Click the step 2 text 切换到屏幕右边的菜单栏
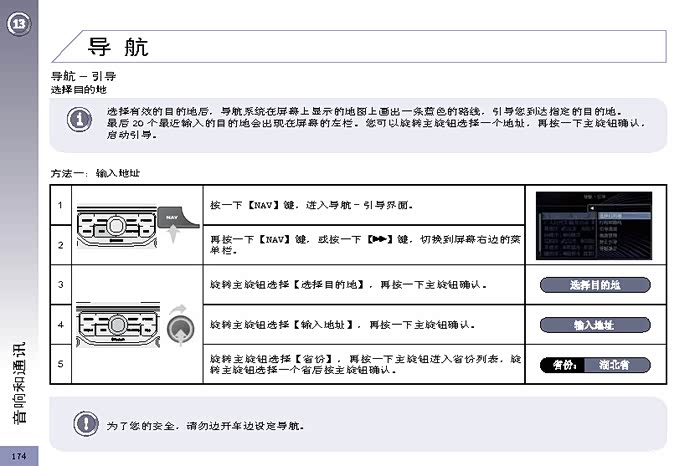Image resolution: width=700 pixels, height=466 pixels. pyautogui.click(x=365, y=245)
